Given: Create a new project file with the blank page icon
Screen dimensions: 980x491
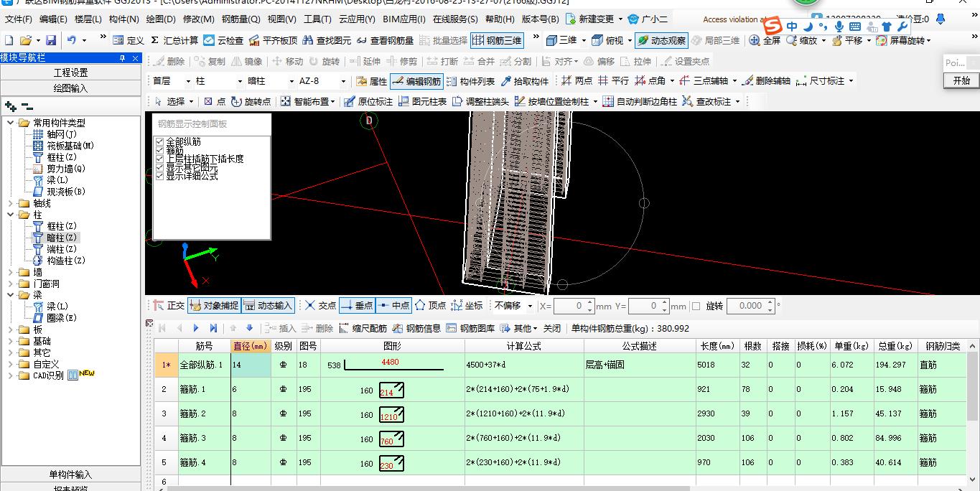Looking at the screenshot, I should [x=9, y=40].
